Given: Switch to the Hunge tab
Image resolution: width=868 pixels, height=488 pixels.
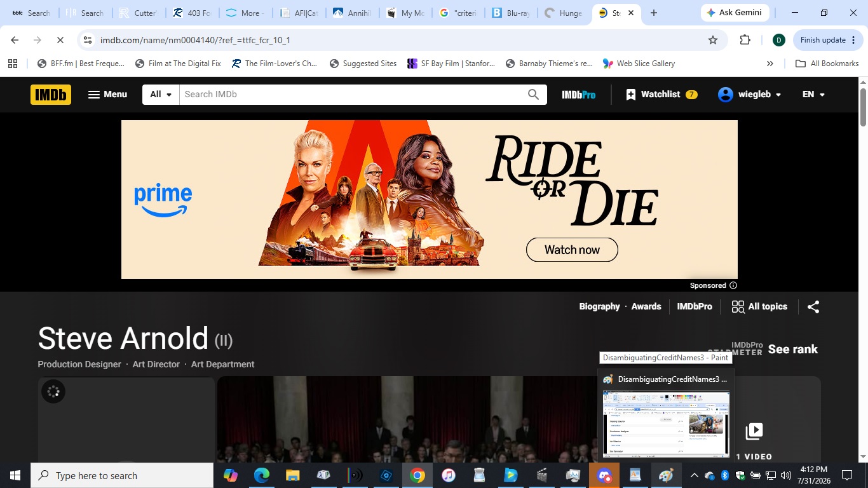Looking at the screenshot, I should [564, 13].
